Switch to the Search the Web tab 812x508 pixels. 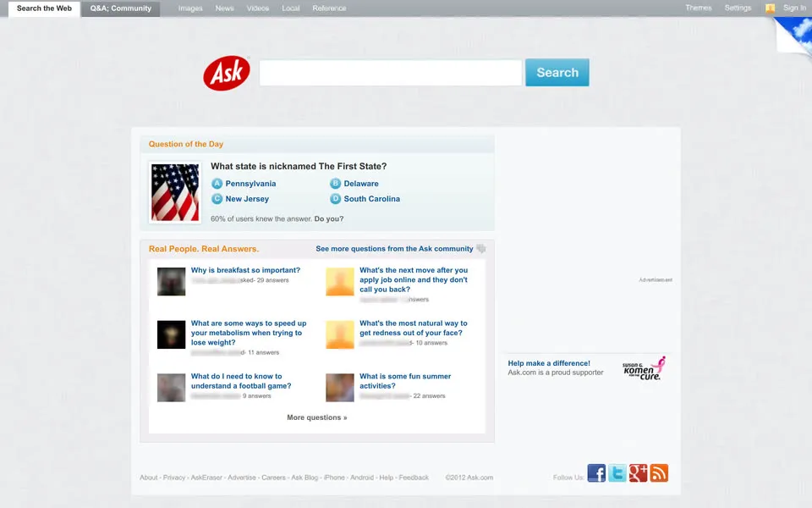(x=44, y=8)
